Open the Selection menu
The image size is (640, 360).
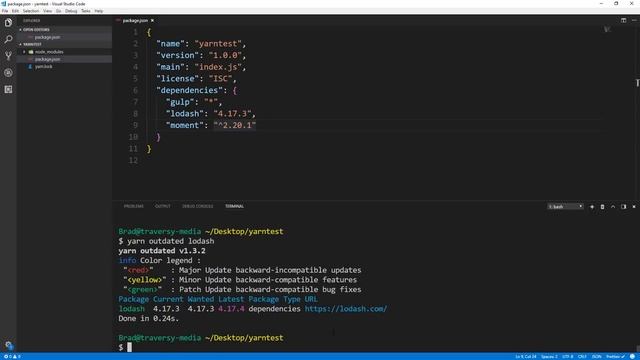[31, 11]
